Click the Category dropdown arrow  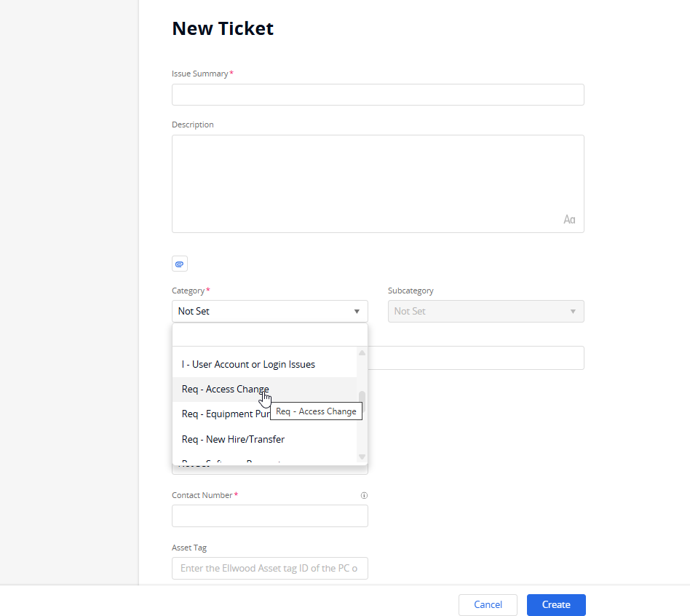pos(357,312)
